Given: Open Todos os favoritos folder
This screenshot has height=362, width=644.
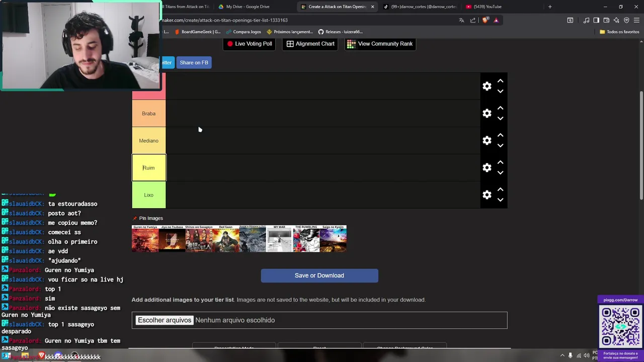Looking at the screenshot, I should coord(619,32).
